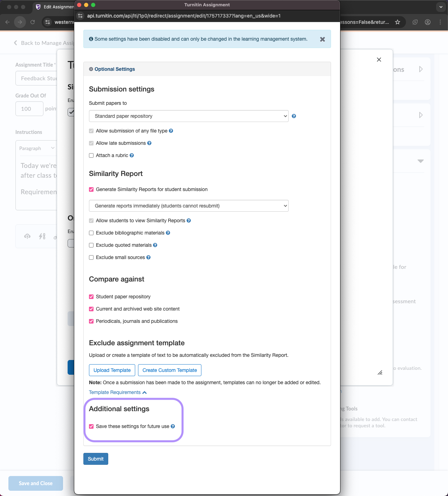Image resolution: width=448 pixels, height=496 pixels.
Task: Collapse the Template Requirements section
Action: pyautogui.click(x=118, y=392)
